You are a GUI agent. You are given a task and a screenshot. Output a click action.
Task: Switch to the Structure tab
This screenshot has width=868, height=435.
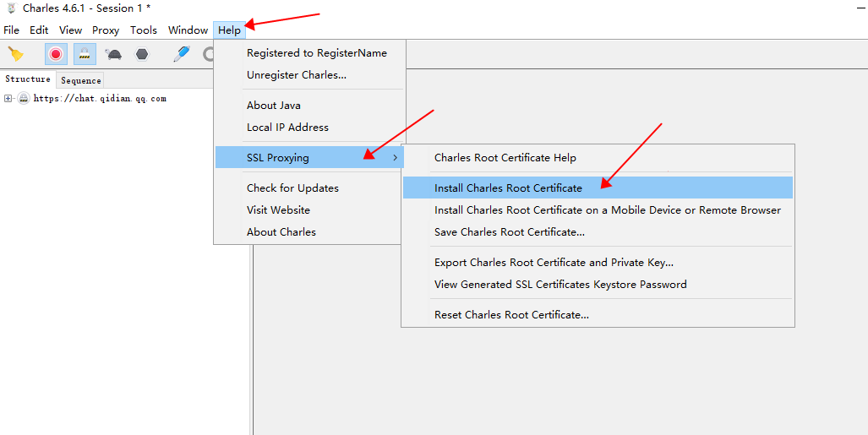click(x=28, y=79)
